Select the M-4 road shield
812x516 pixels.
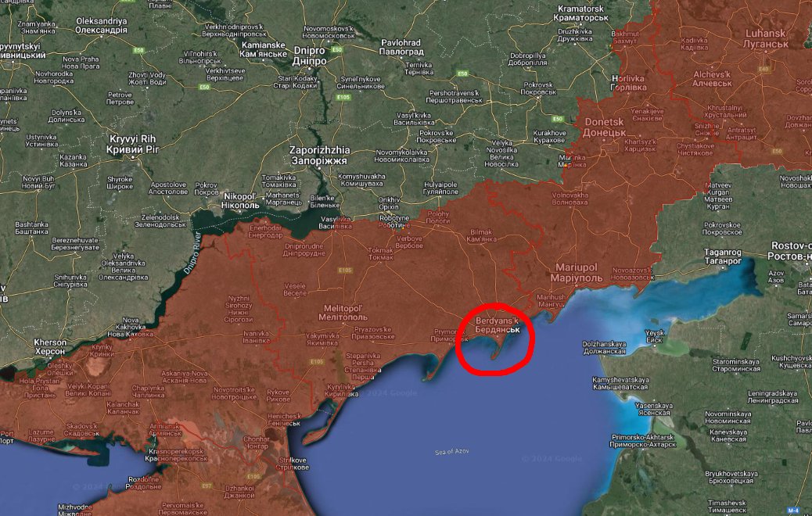792,511
